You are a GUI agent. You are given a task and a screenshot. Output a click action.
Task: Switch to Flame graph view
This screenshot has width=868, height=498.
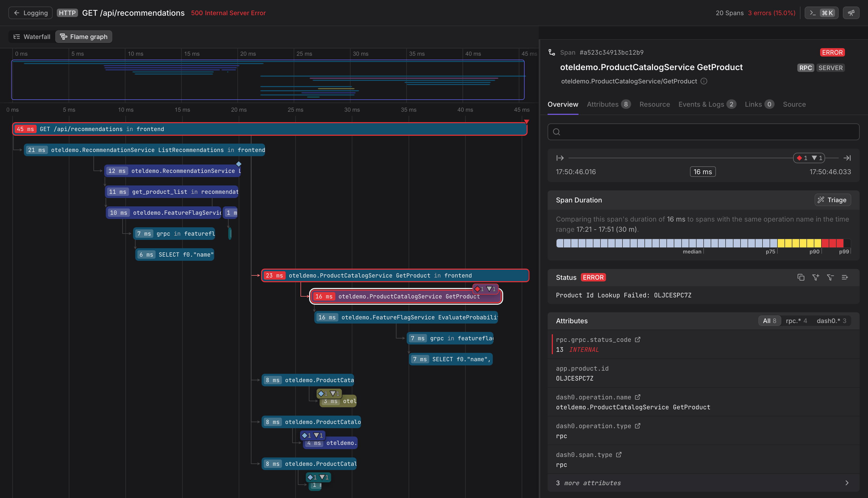tap(84, 37)
